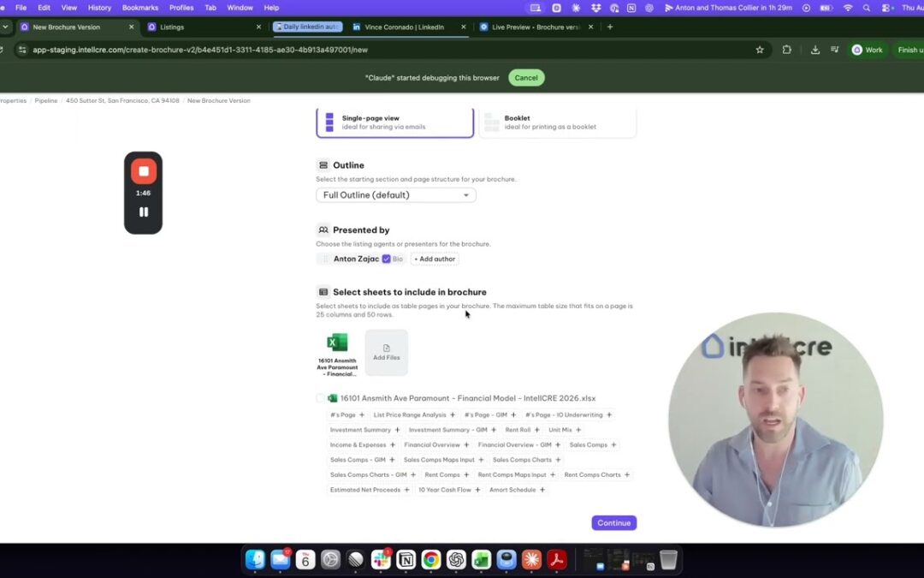Add the Sales Comps Maps Input sheet
Screen dimensions: 924x578
(481, 460)
